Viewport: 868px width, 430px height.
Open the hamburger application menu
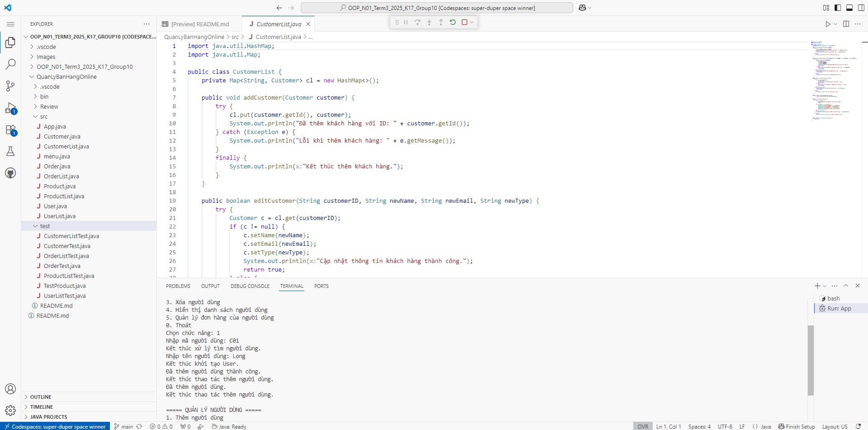(10, 24)
